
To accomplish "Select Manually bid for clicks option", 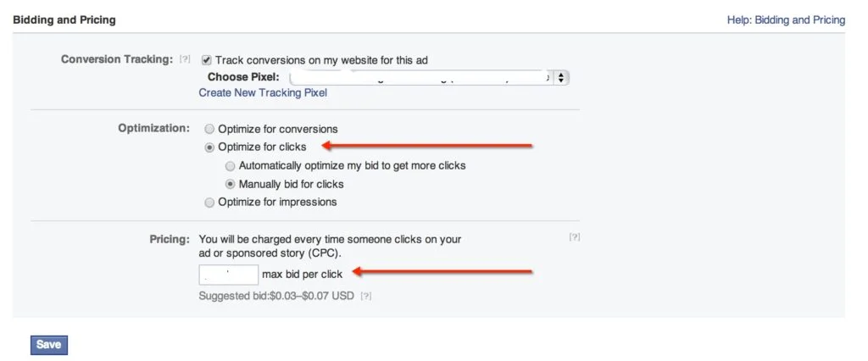I will [x=231, y=184].
